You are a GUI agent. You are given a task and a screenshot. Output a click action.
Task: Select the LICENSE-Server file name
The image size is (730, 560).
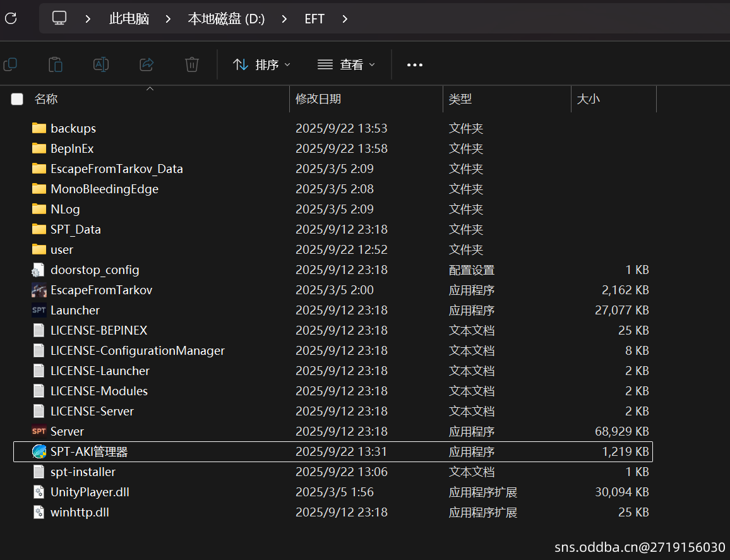(92, 411)
